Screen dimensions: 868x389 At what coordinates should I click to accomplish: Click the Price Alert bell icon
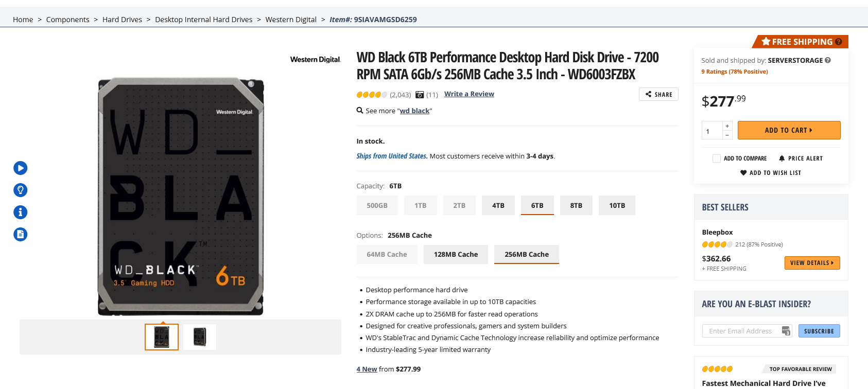782,158
